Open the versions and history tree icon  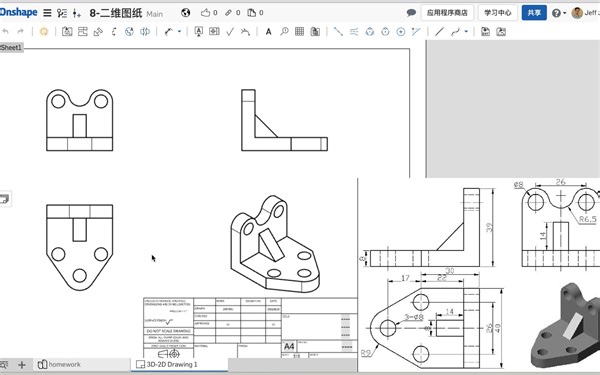click(x=62, y=13)
